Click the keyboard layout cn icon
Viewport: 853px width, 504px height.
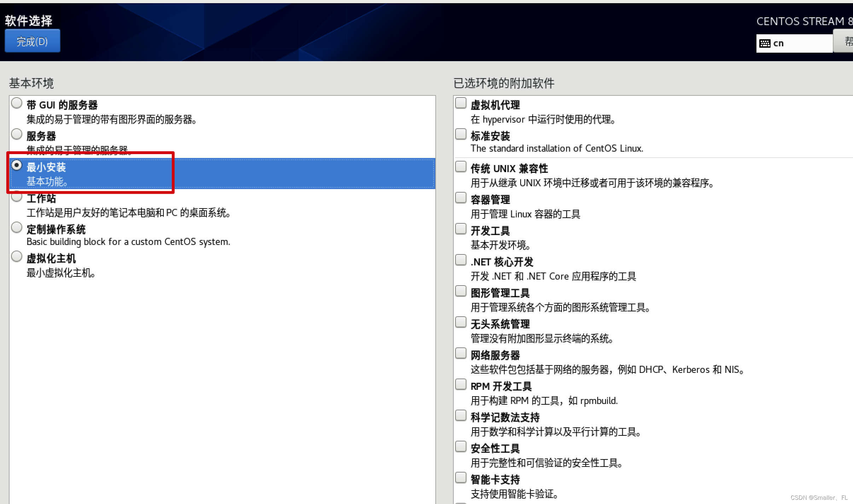(765, 43)
